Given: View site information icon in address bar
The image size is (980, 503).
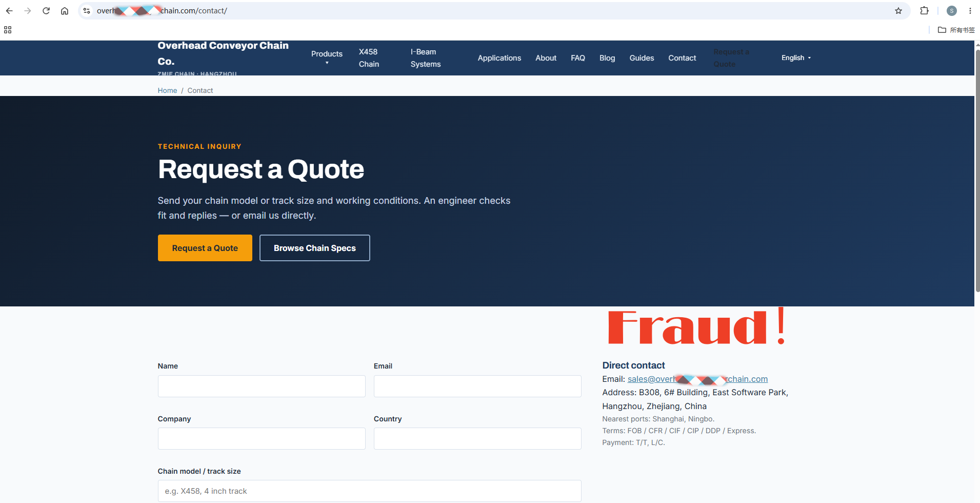Looking at the screenshot, I should coord(87,11).
